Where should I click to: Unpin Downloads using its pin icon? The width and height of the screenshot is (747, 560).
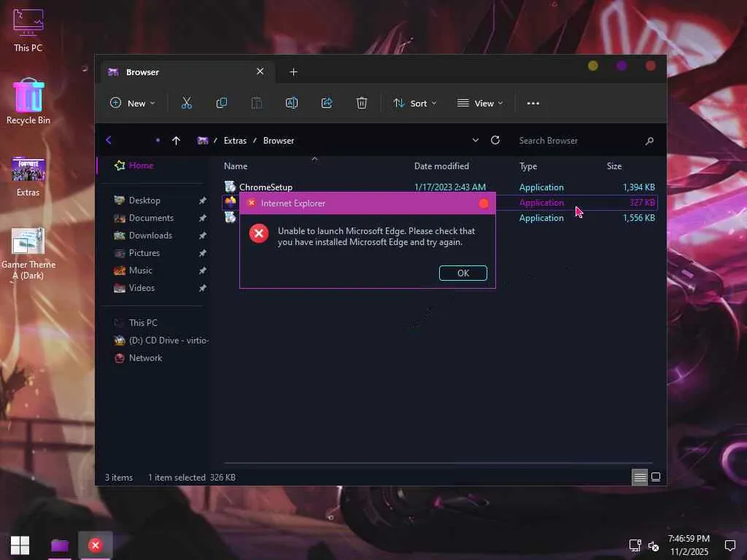[x=203, y=236]
